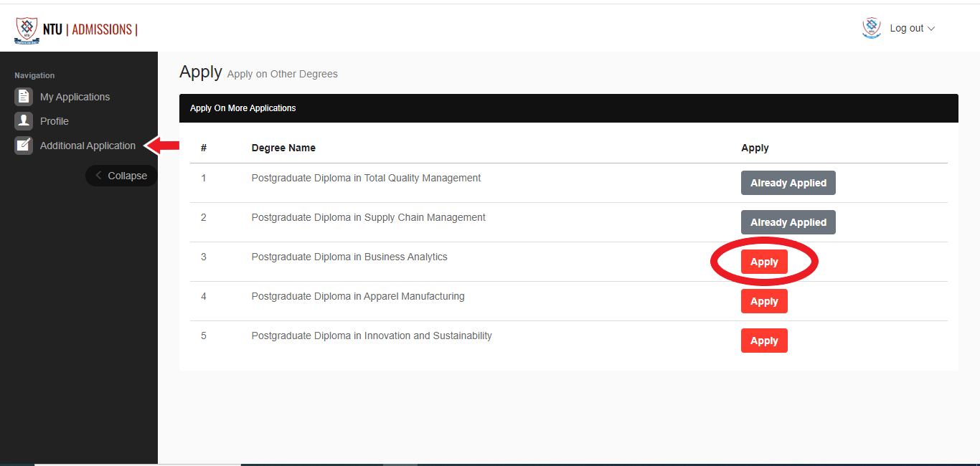Click Postgraduate Diploma in Innovation and Sustainability text
This screenshot has height=466, width=980.
coord(372,336)
